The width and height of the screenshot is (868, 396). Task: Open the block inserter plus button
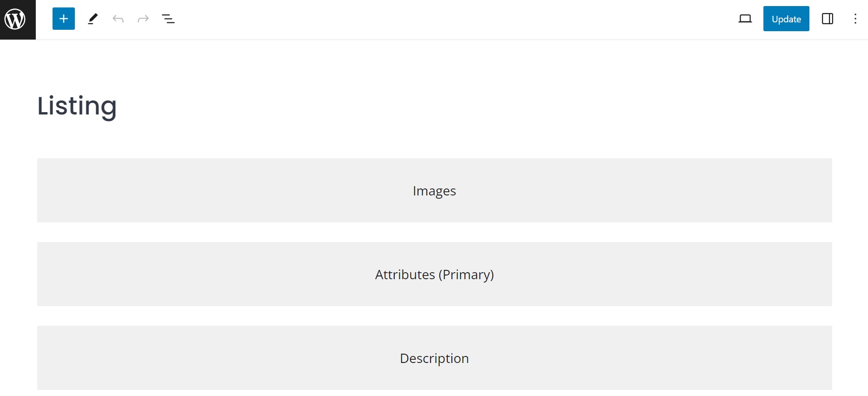64,19
